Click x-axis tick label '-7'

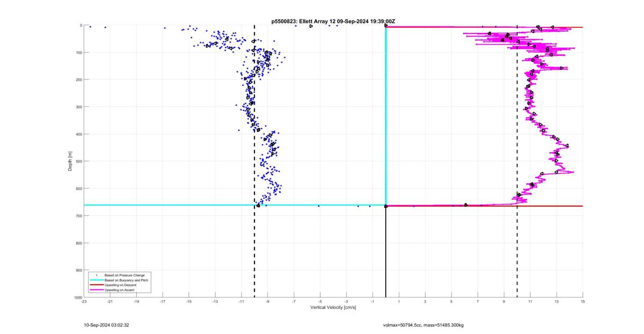[x=294, y=301]
